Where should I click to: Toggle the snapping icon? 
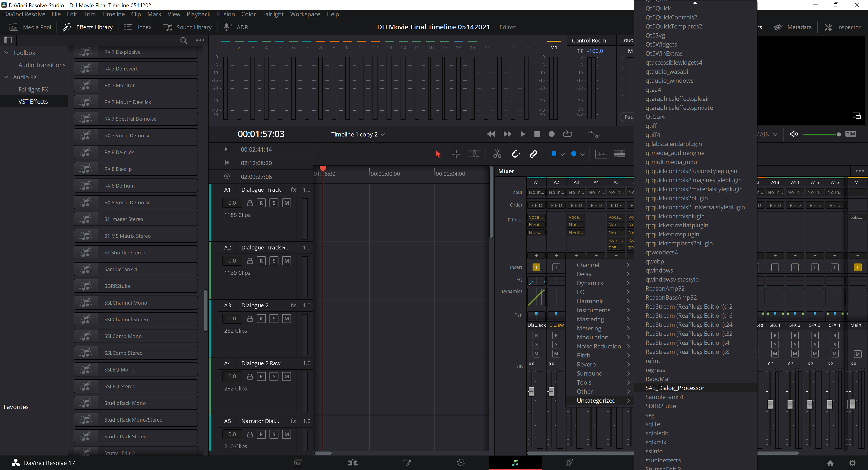(x=516, y=154)
